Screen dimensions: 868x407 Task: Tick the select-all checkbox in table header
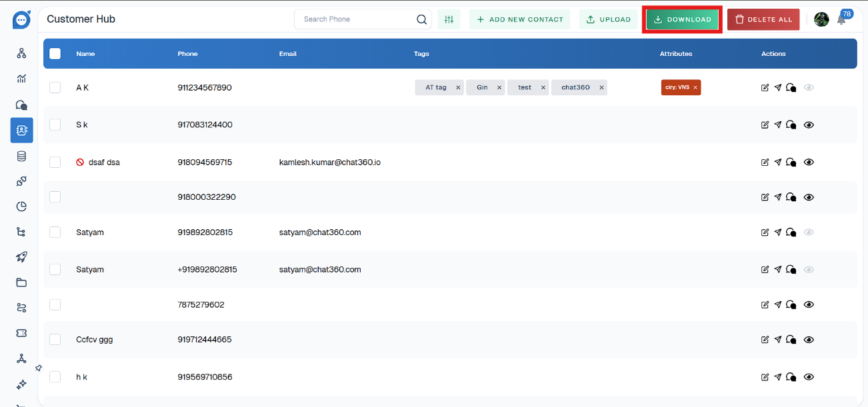[x=55, y=54]
